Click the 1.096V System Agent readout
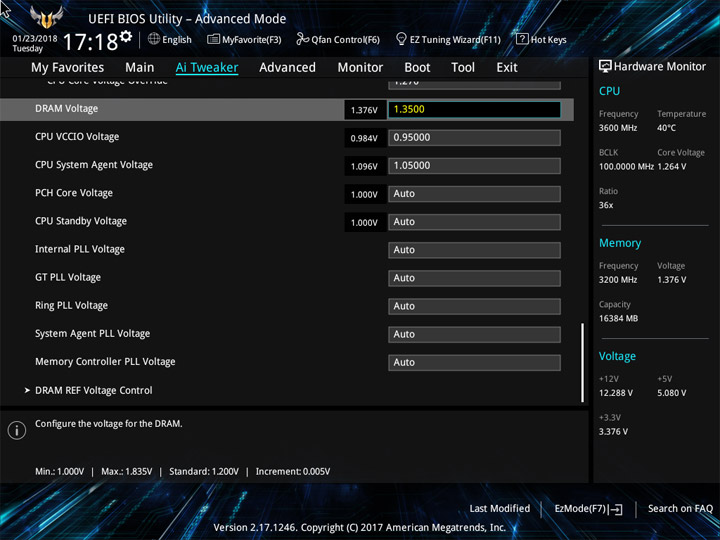 coord(365,166)
